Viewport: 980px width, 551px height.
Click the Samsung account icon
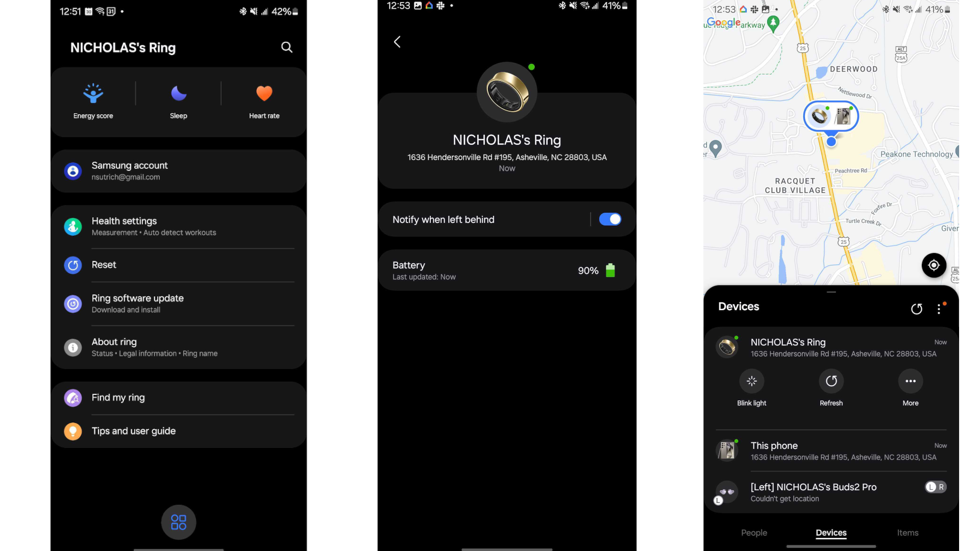[x=72, y=170]
